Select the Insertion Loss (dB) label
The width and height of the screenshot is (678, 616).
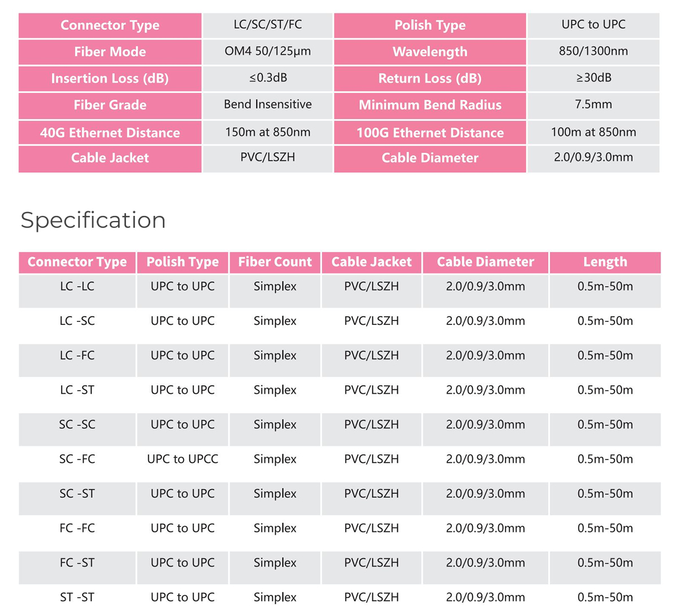(x=110, y=79)
